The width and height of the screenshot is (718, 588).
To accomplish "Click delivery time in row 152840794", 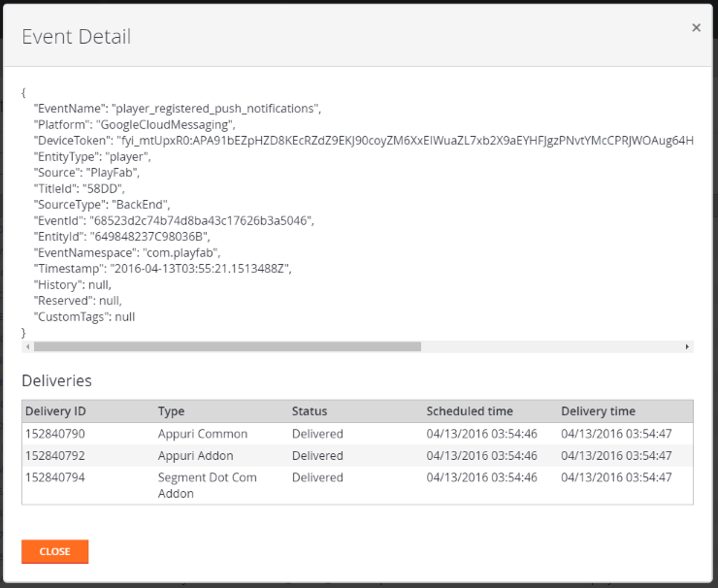I will (x=616, y=477).
